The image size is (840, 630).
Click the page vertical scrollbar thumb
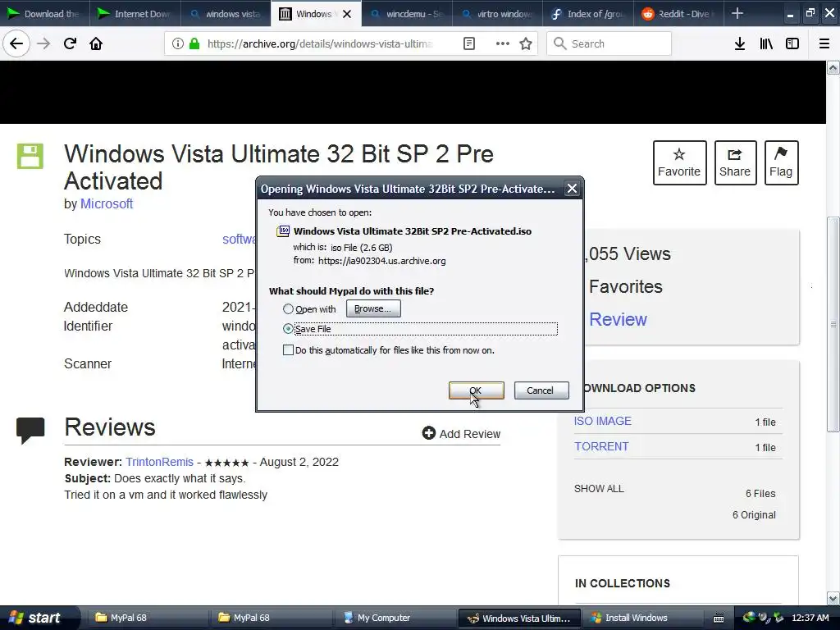tap(833, 324)
